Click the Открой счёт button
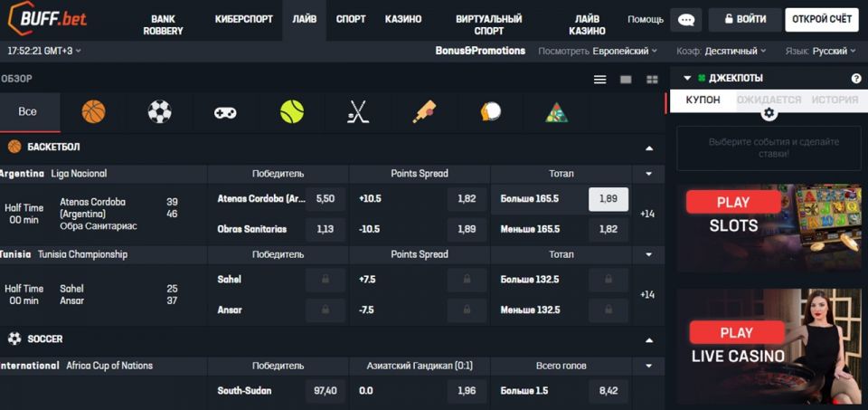This screenshot has width=868, height=410. (822, 19)
